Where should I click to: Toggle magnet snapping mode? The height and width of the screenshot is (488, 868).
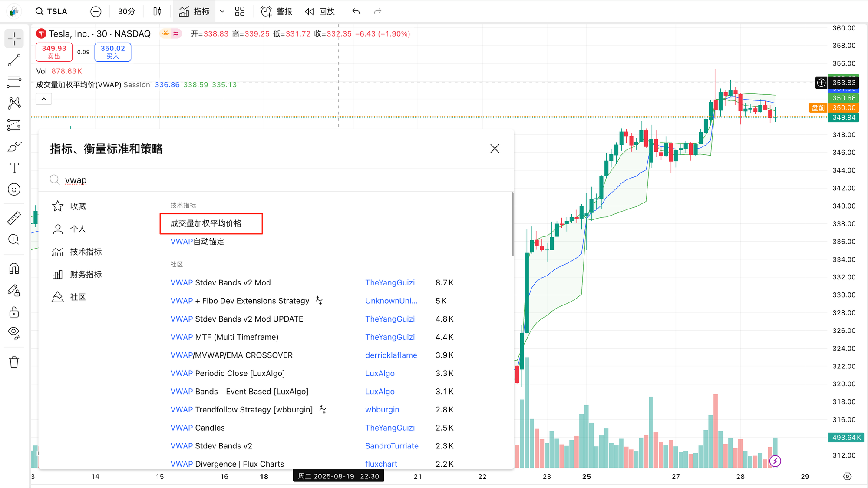click(x=14, y=269)
